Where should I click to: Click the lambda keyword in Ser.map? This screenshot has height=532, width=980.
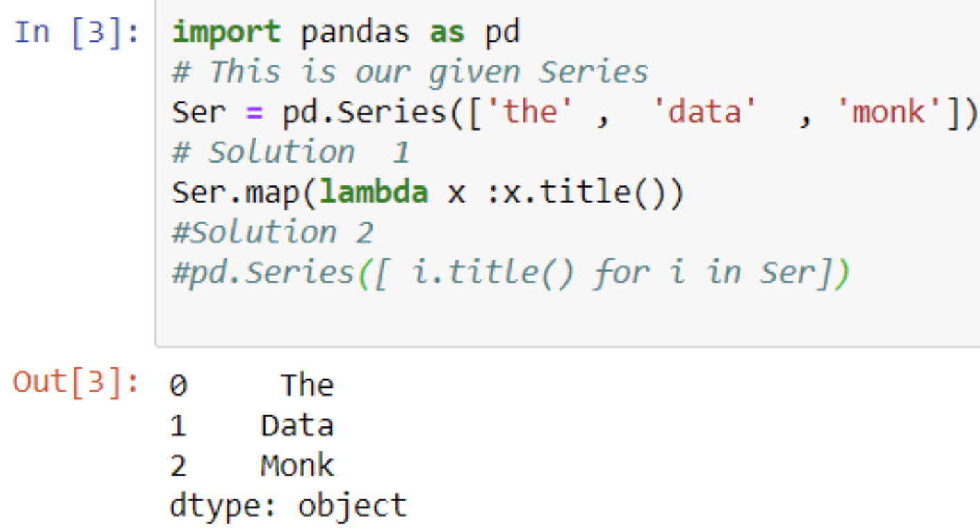pyautogui.click(x=373, y=192)
